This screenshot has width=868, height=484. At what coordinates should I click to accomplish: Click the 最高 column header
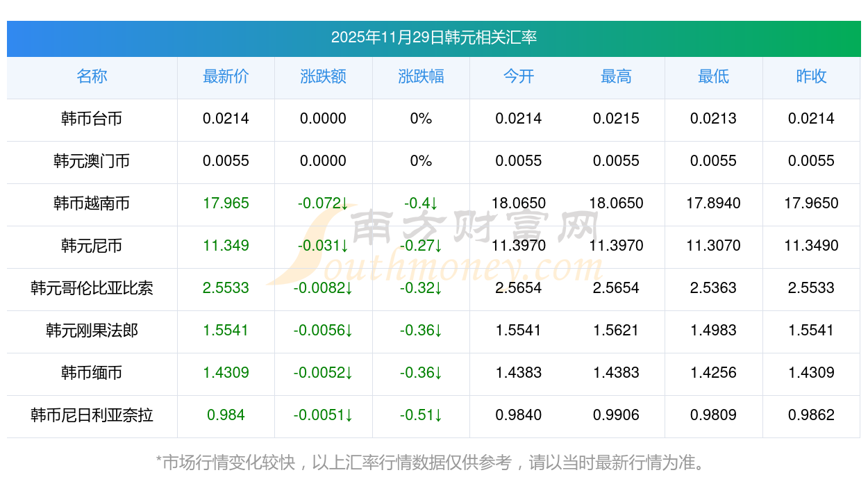[x=616, y=76]
